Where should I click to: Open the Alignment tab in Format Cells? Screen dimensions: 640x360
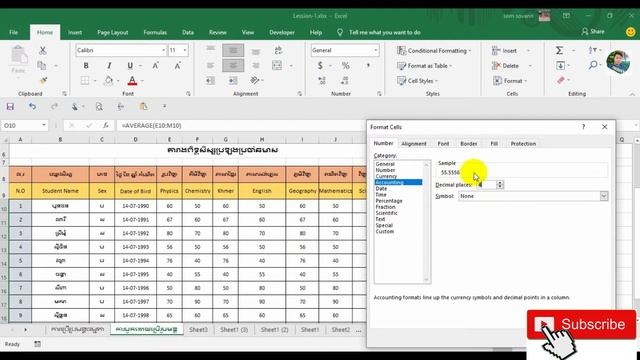pos(413,144)
